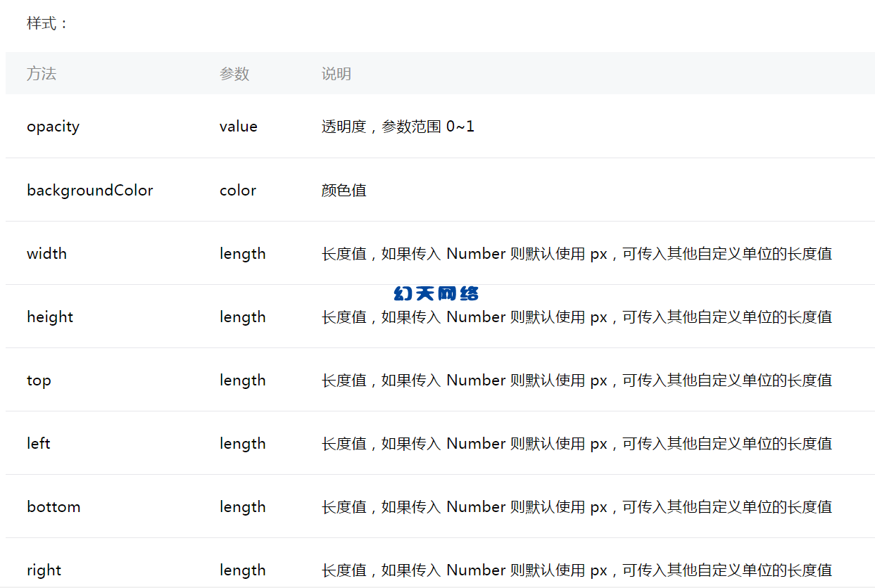Select the width method name
The height and width of the screenshot is (588, 875).
46,253
